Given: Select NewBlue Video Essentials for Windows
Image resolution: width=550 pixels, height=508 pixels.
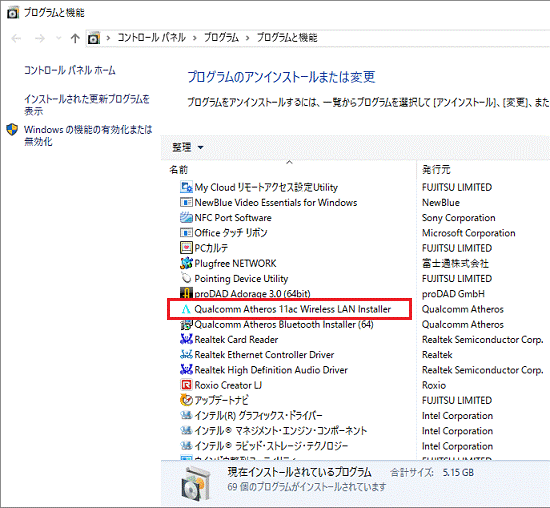Looking at the screenshot, I should click(x=276, y=202).
